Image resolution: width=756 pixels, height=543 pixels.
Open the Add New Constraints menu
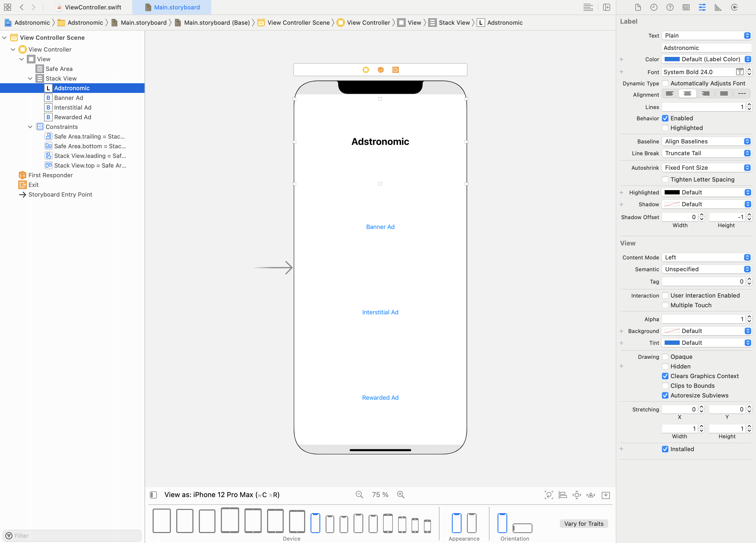[x=577, y=495]
